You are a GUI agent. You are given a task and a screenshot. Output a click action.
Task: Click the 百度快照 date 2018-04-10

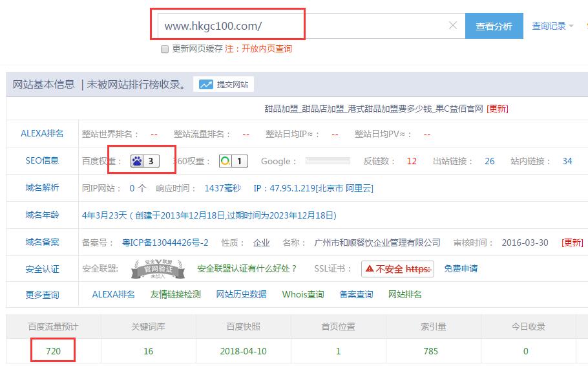243,351
